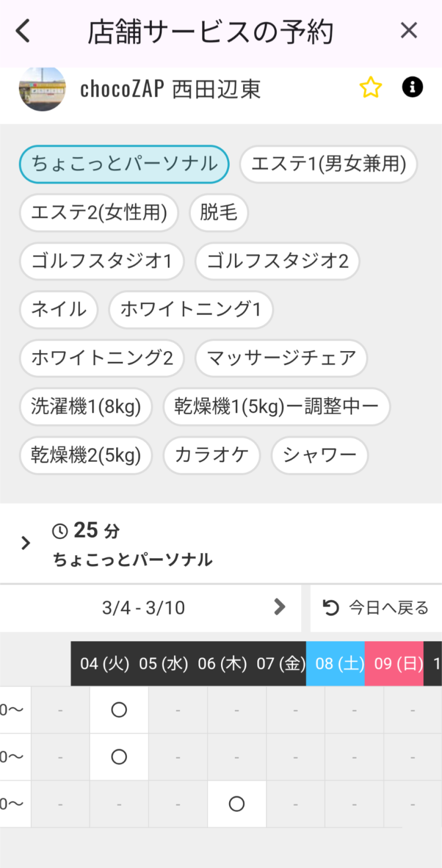Close the reservation screen with X
Viewport: 442px width, 868px height.
coord(408,31)
